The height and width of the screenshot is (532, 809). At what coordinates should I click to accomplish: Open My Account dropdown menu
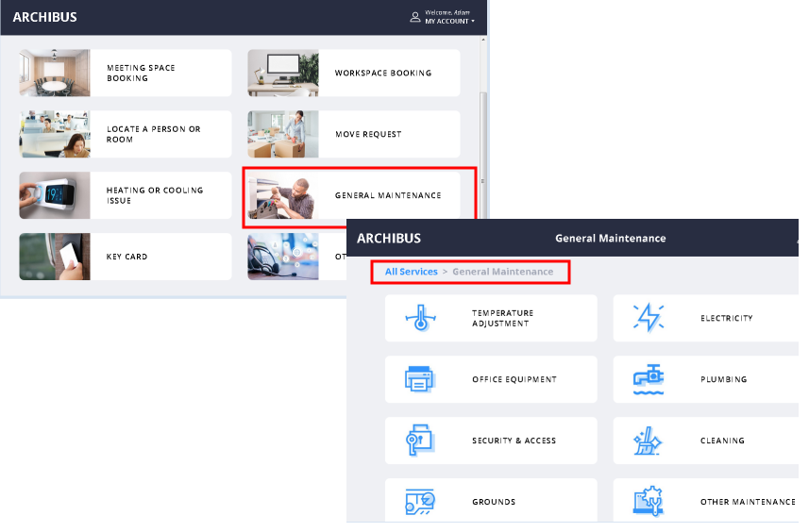(449, 21)
